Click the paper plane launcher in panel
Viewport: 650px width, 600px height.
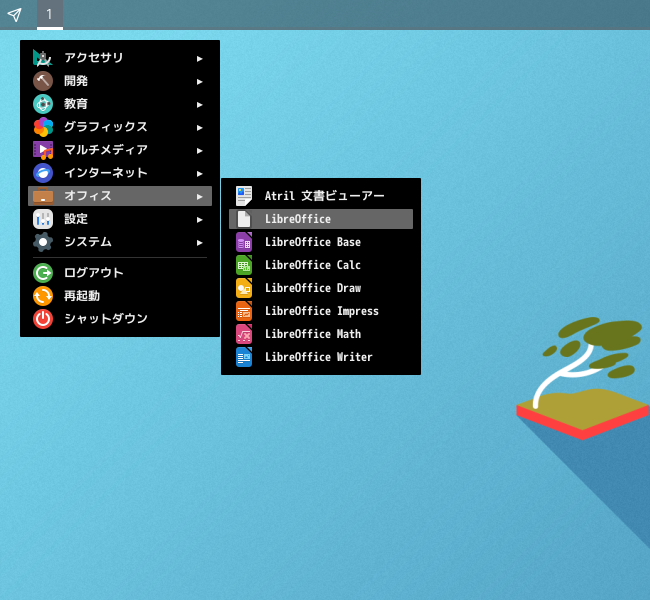pos(14,14)
